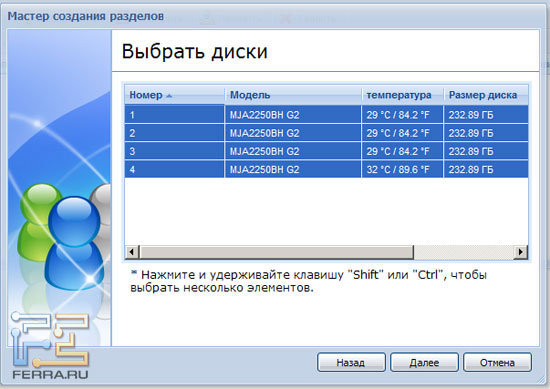The image size is (550, 389).
Task: Click the Выбрать диски heading
Action: pos(195,52)
